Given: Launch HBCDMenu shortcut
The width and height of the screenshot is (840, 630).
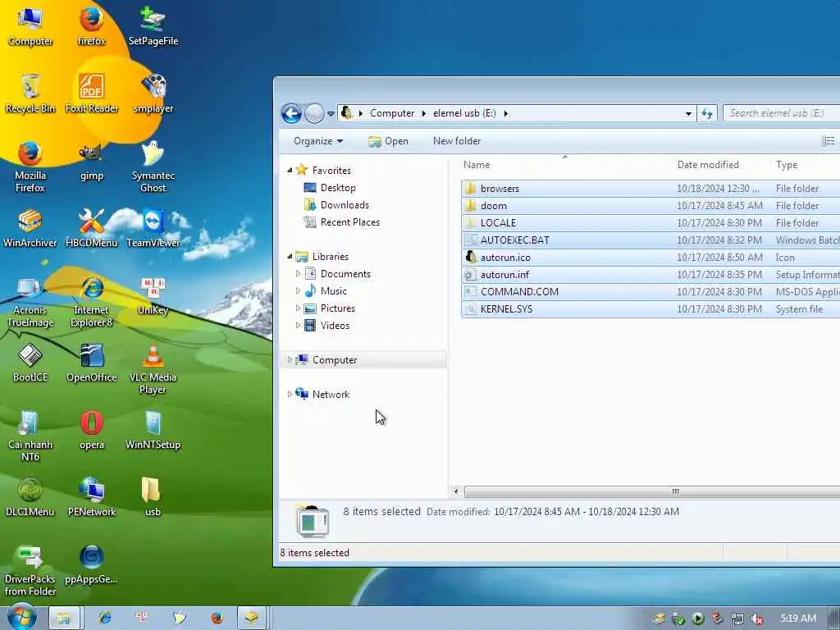Looking at the screenshot, I should tap(92, 228).
